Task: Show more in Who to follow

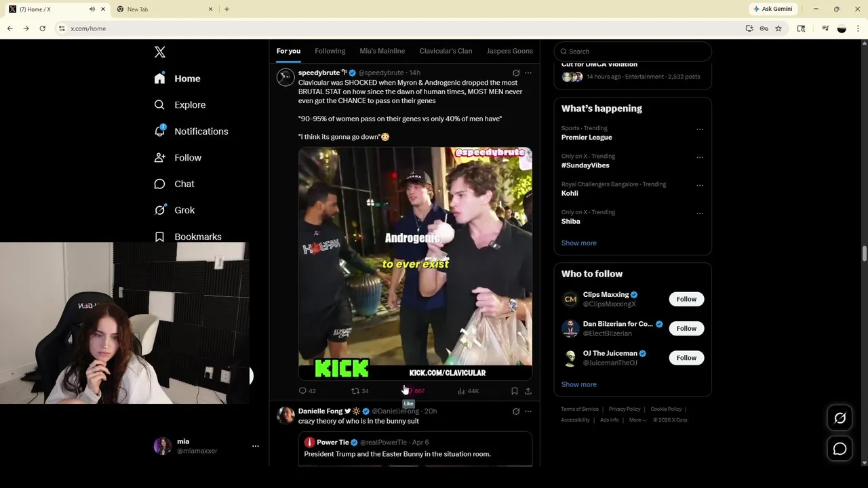Action: [578, 384]
